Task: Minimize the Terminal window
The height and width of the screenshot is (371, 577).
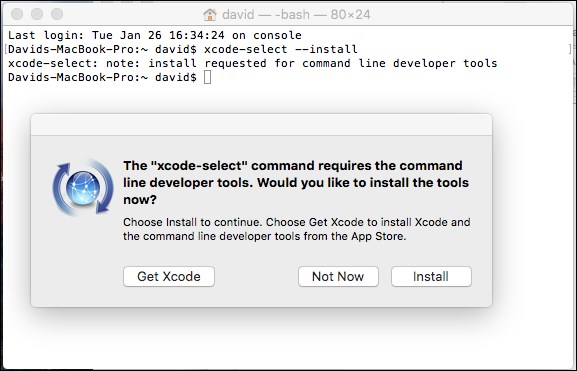Action: coord(37,14)
